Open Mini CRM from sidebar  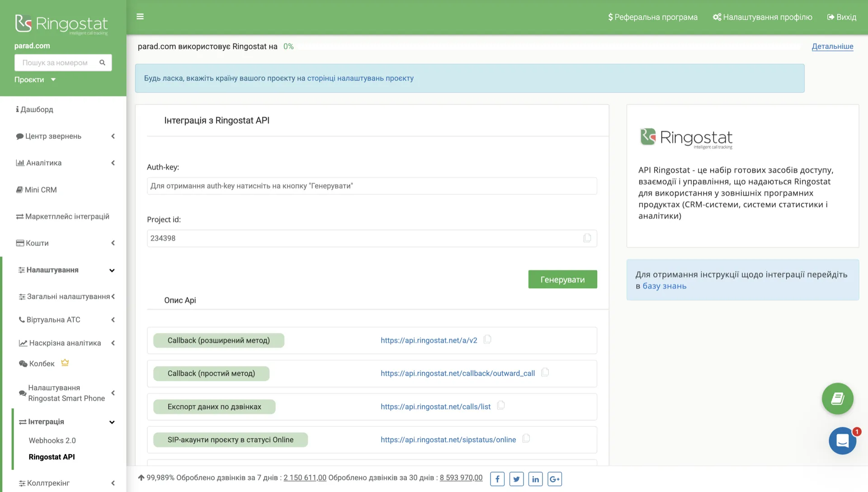coord(37,190)
